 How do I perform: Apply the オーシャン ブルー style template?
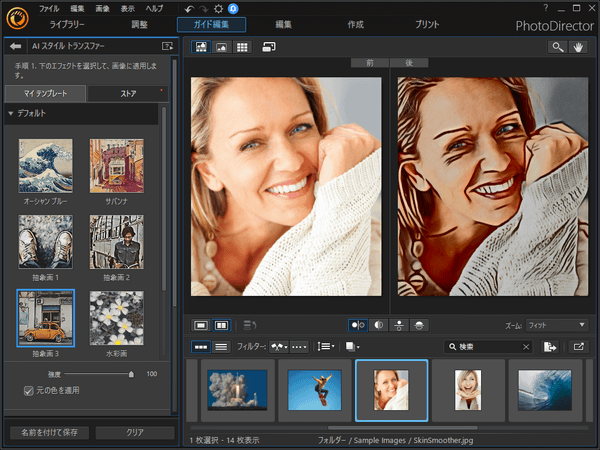(x=46, y=166)
